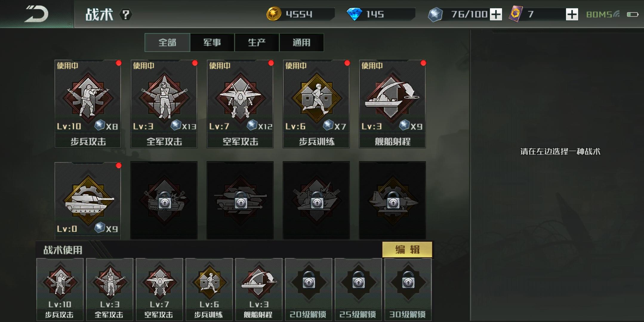The width and height of the screenshot is (644, 322).
Task: Open the question mark help icon
Action: tap(126, 14)
